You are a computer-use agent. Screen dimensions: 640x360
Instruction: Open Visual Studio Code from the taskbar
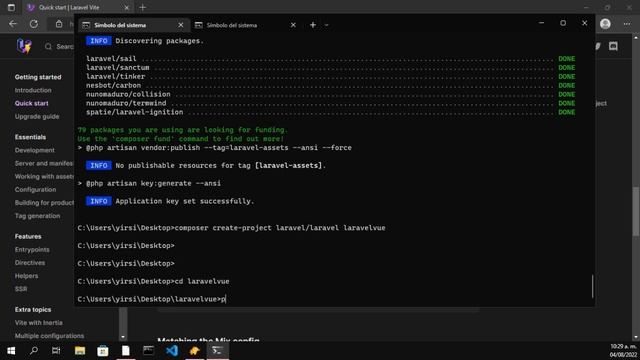click(172, 351)
